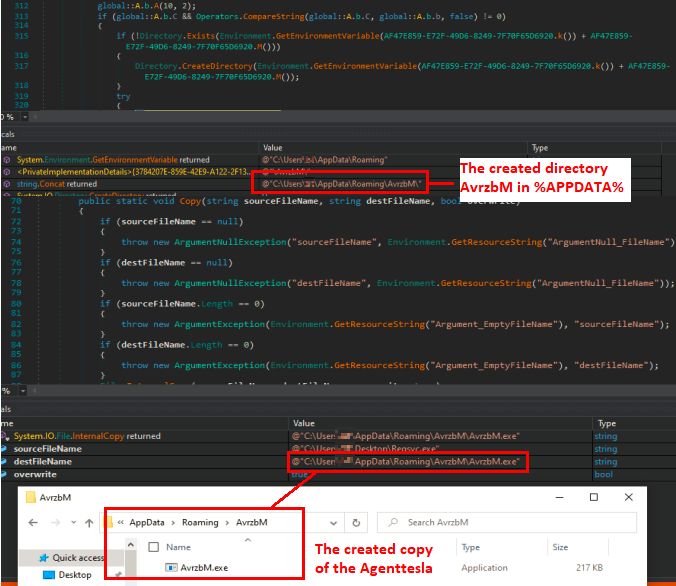
Task: Click the icon beside the destFileName local
Action: click(x=4, y=461)
